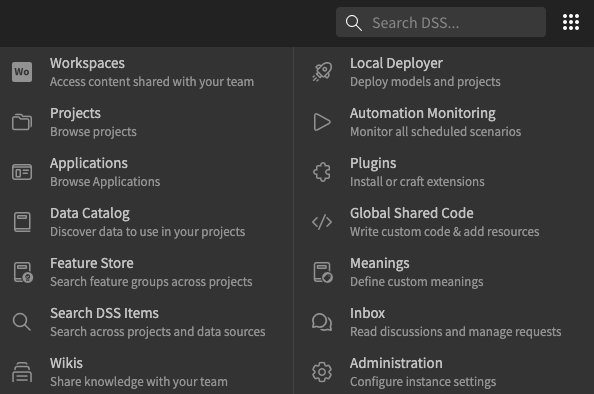Open the Workspaces menu entry
The width and height of the screenshot is (594, 394).
pos(87,63)
